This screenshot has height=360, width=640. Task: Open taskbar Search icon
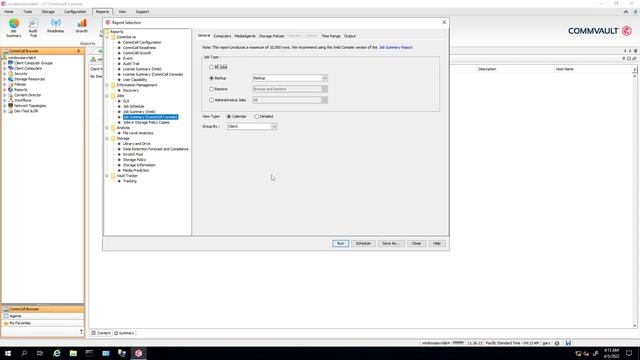(x=24, y=353)
